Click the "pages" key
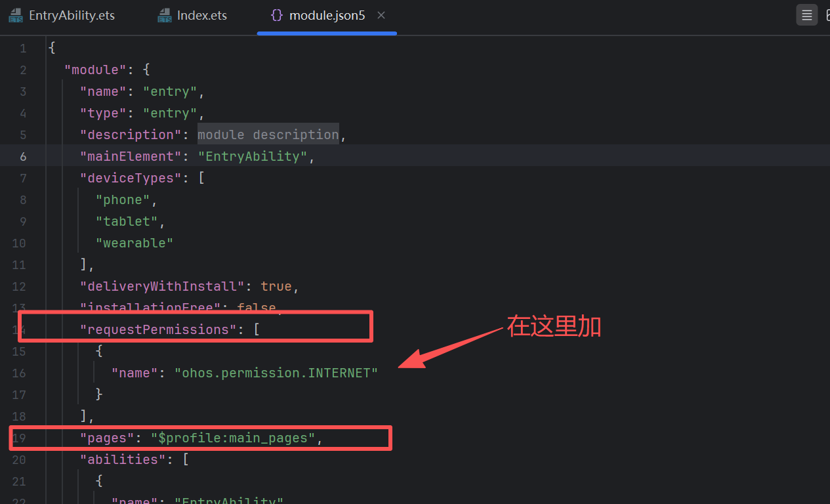This screenshot has width=830, height=504. click(x=107, y=438)
